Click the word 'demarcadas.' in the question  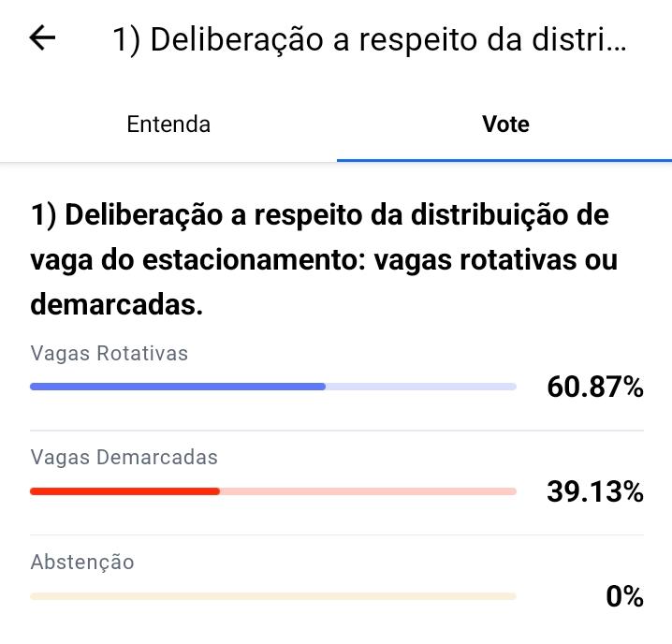117,305
